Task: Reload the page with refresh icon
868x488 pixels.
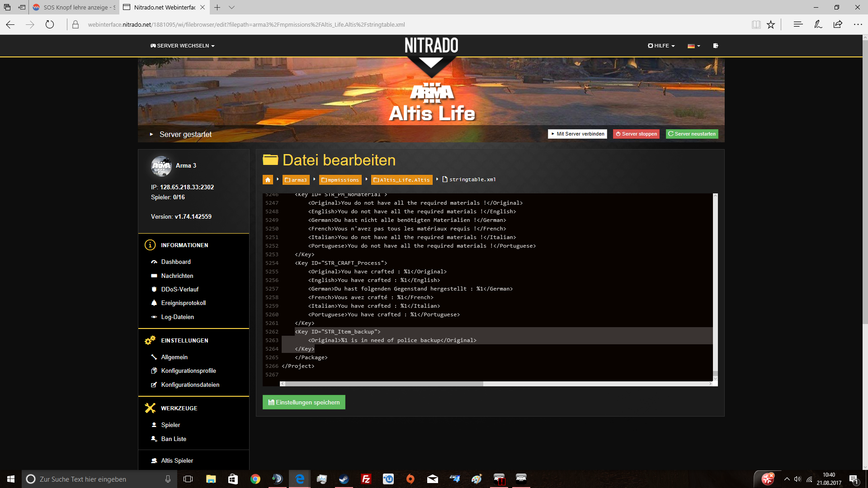Action: click(x=50, y=24)
